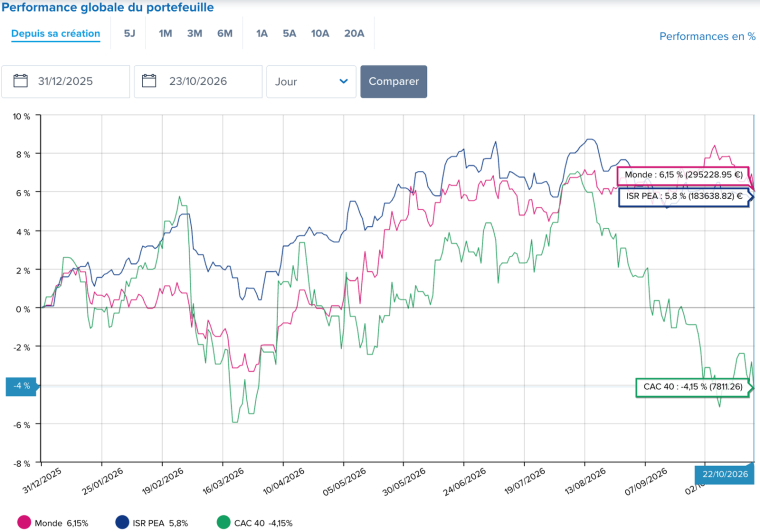The height and width of the screenshot is (532, 760).
Task: Click the 24/06/2026 x-axis label
Action: click(x=464, y=481)
